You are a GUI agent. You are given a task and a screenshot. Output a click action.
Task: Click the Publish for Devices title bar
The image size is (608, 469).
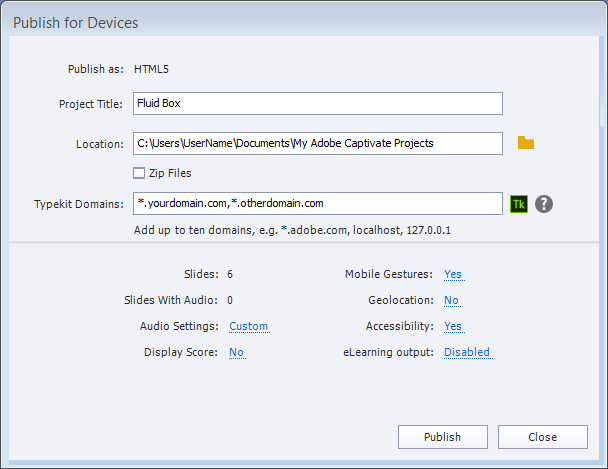tap(304, 22)
